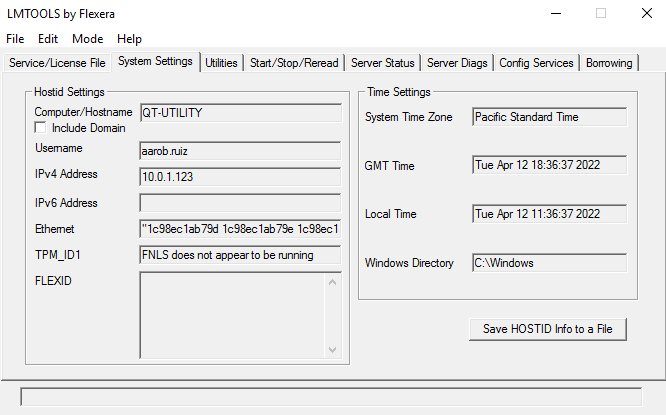Open the Edit menu
The width and height of the screenshot is (666, 415).
[x=48, y=39]
